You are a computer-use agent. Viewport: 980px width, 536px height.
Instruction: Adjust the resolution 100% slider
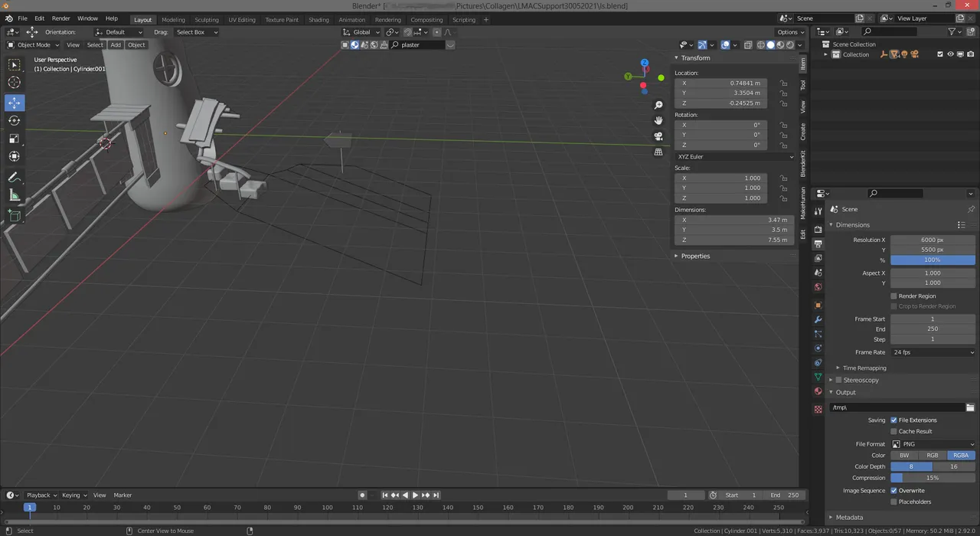click(x=933, y=260)
